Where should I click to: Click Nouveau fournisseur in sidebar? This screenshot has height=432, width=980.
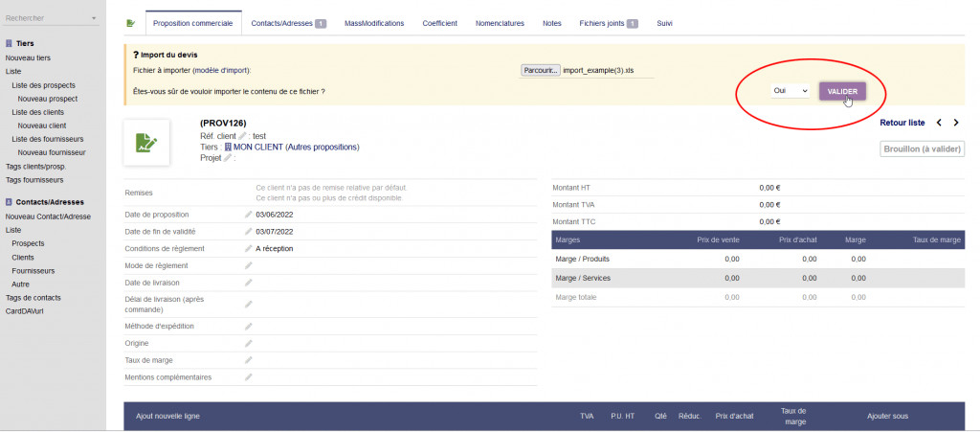click(x=52, y=152)
